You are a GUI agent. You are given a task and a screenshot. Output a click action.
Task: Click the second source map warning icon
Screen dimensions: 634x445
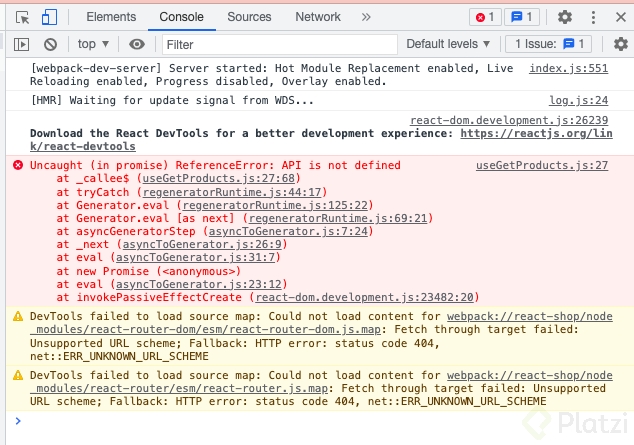(18, 375)
